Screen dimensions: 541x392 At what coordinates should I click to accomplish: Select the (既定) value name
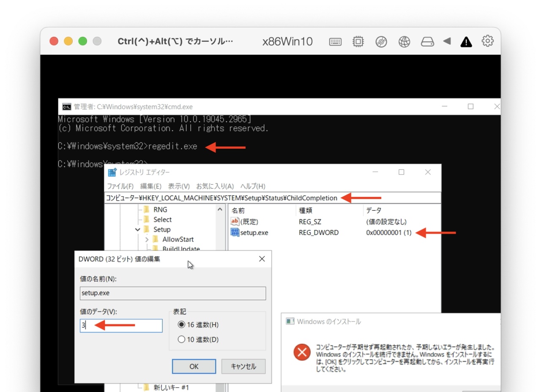(x=249, y=221)
